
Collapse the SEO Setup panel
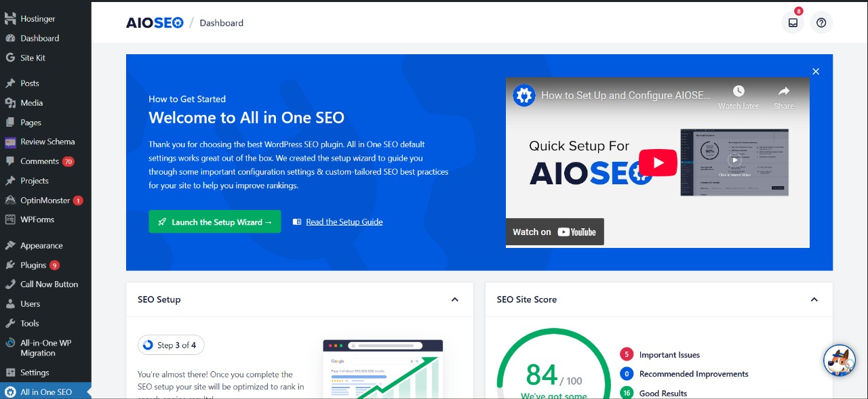(x=455, y=299)
